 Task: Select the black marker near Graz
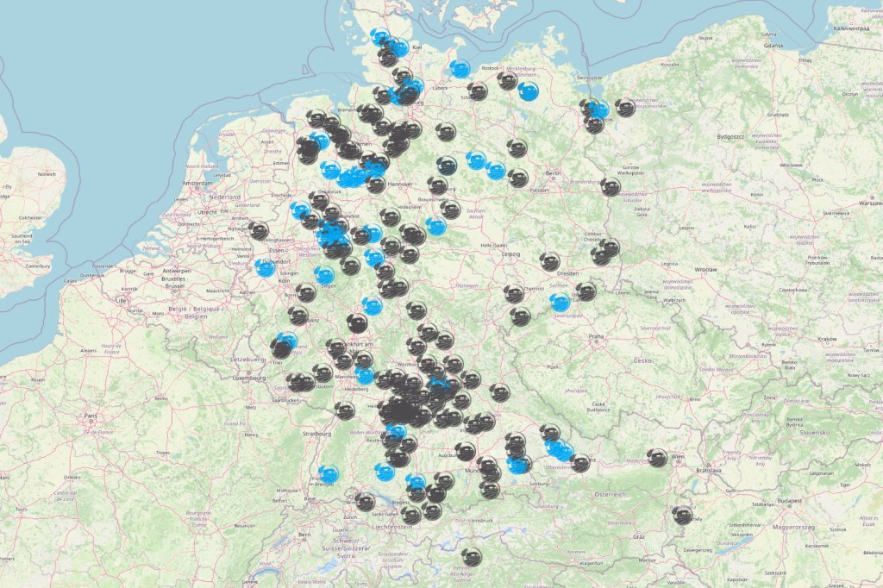tap(684, 518)
